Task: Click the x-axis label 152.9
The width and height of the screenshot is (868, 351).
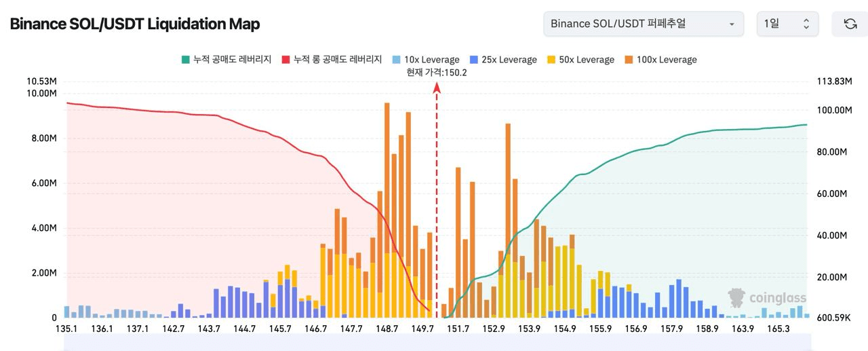Action: click(x=494, y=329)
